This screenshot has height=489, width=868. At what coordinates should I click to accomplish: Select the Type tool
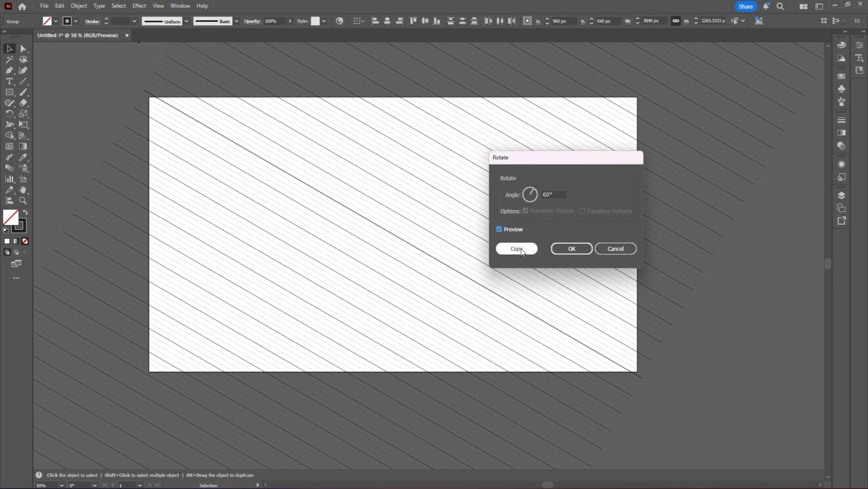(x=9, y=81)
